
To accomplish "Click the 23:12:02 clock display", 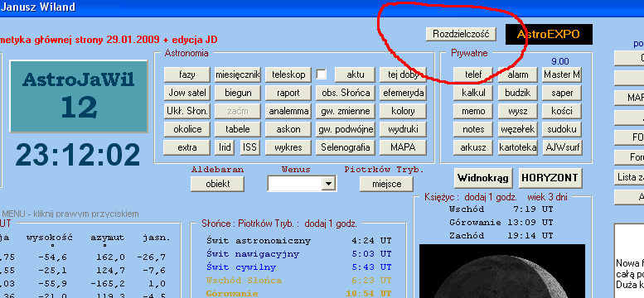I will [78, 156].
